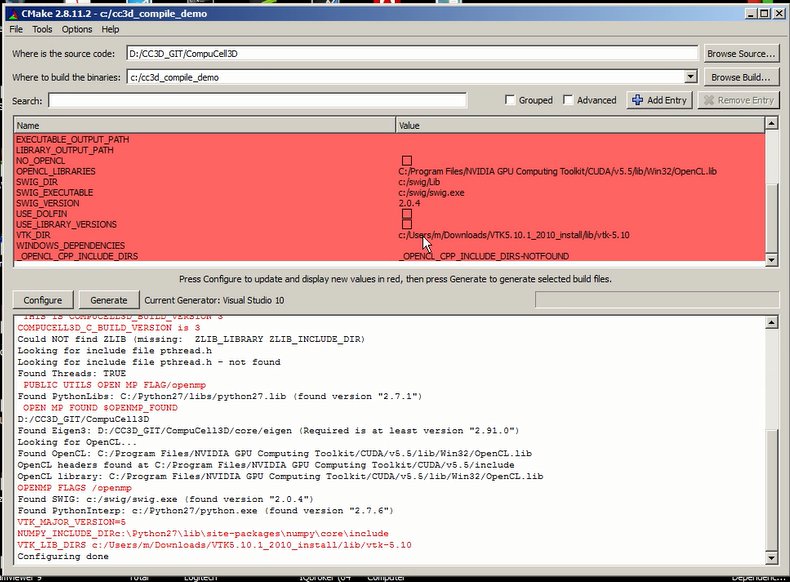Open the Options menu
The image size is (790, 582).
[77, 30]
